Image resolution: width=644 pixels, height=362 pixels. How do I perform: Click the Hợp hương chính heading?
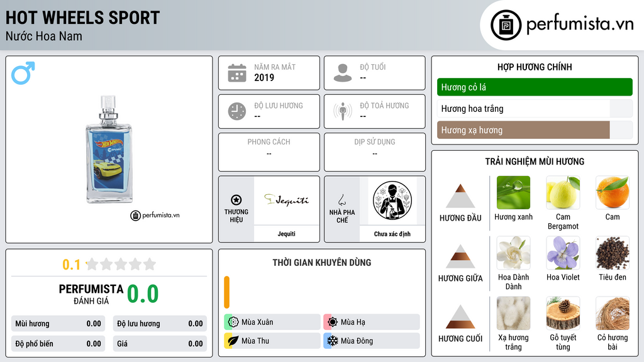coord(535,67)
